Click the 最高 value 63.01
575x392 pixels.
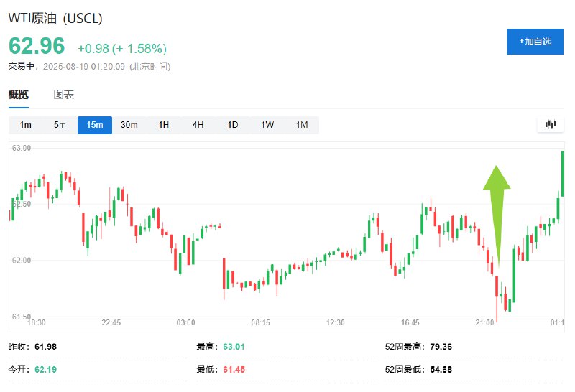[x=234, y=347]
